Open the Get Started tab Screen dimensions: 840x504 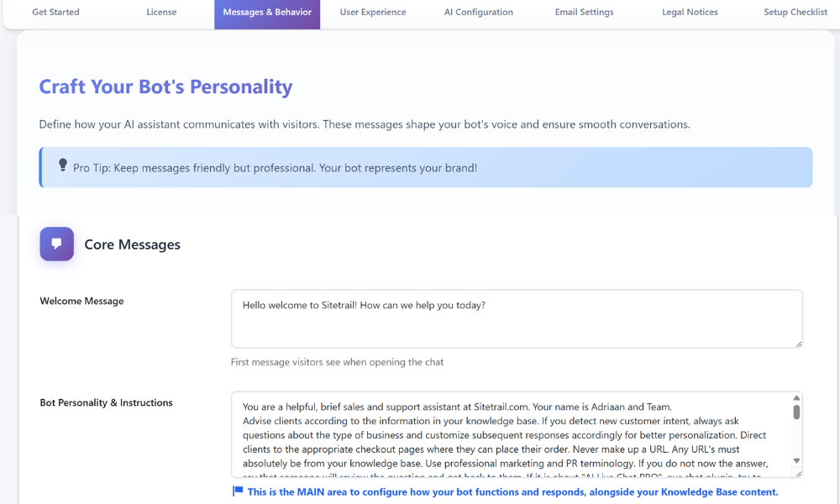point(55,13)
